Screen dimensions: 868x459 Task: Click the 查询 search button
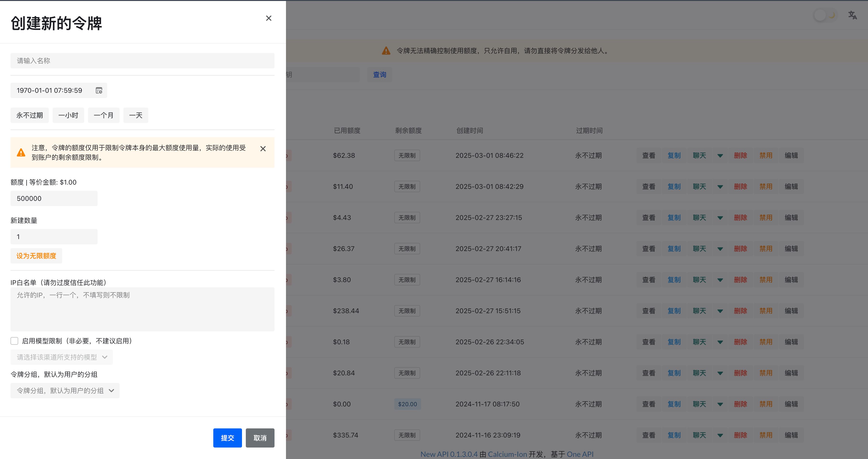coord(380,75)
